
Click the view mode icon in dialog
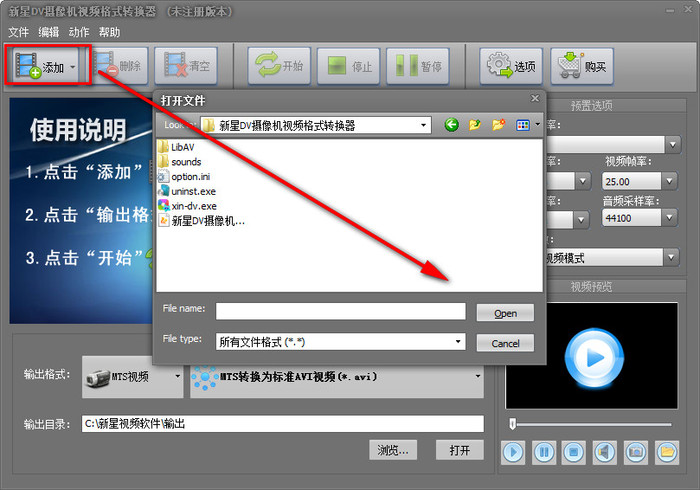[522, 125]
